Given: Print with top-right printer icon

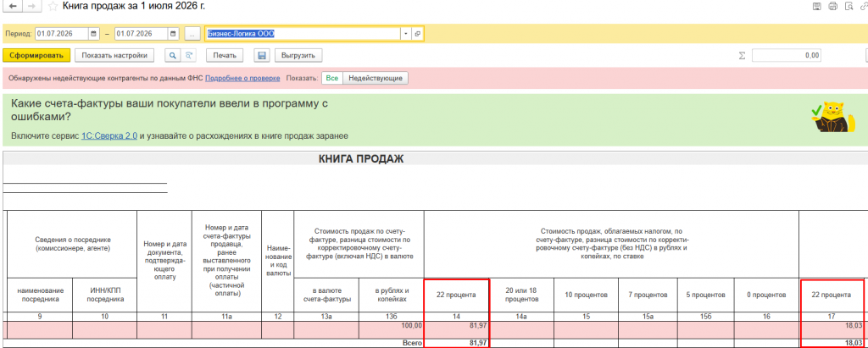Looking at the screenshot, I should pyautogui.click(x=832, y=7).
